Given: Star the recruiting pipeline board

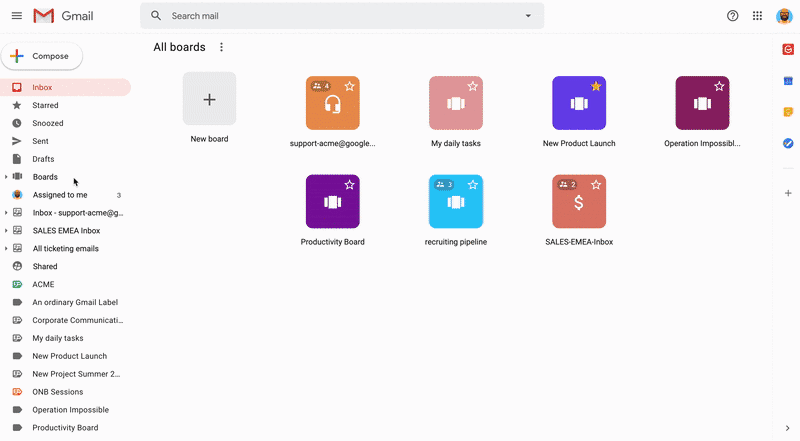Looking at the screenshot, I should 472,185.
